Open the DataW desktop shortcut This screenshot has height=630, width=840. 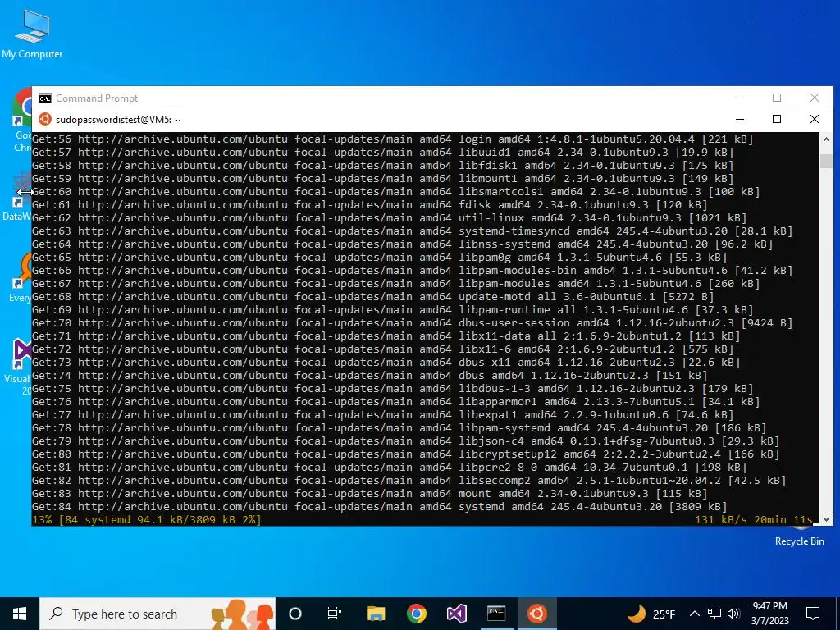point(17,196)
